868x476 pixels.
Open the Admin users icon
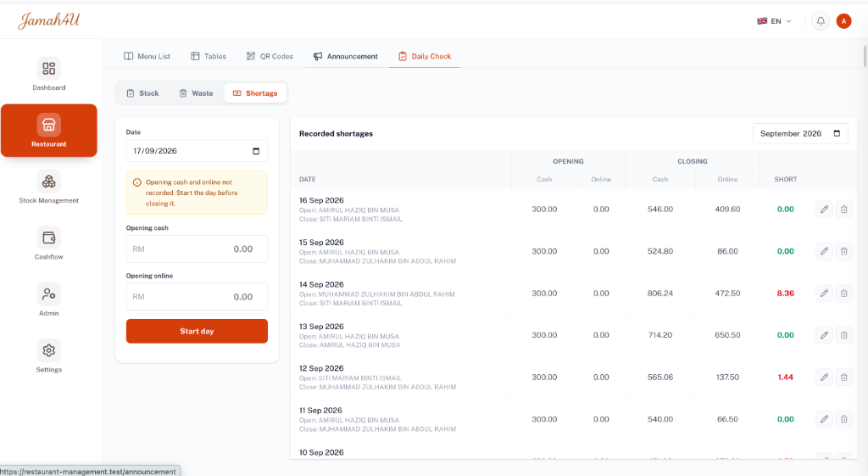(x=48, y=294)
